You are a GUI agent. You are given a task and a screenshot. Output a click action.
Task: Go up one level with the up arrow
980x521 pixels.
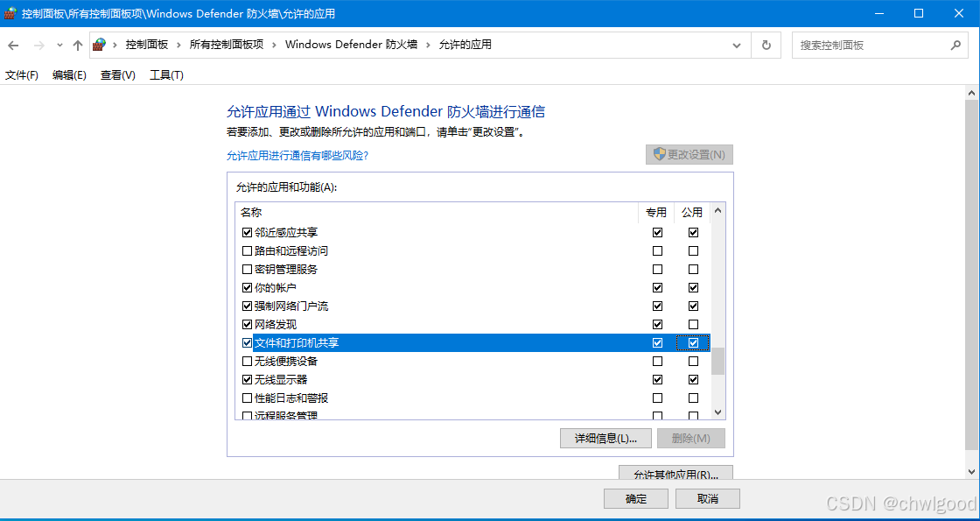tap(78, 45)
